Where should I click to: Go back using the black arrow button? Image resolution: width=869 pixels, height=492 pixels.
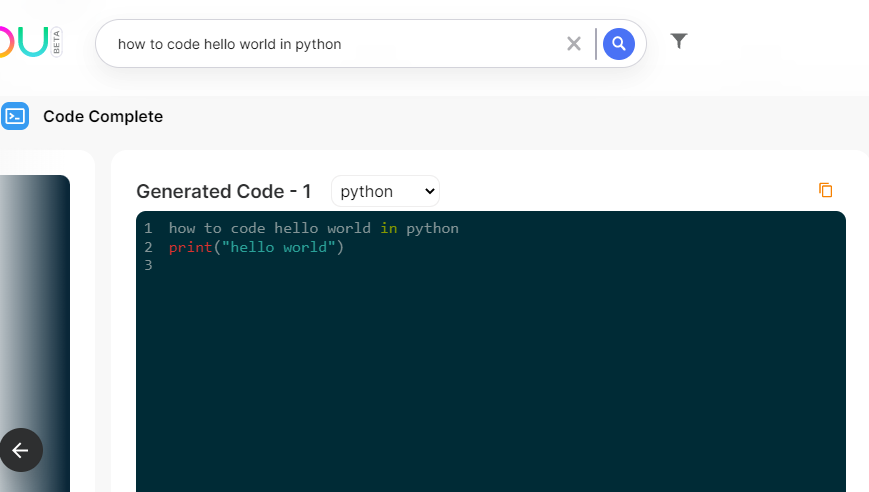(x=21, y=450)
